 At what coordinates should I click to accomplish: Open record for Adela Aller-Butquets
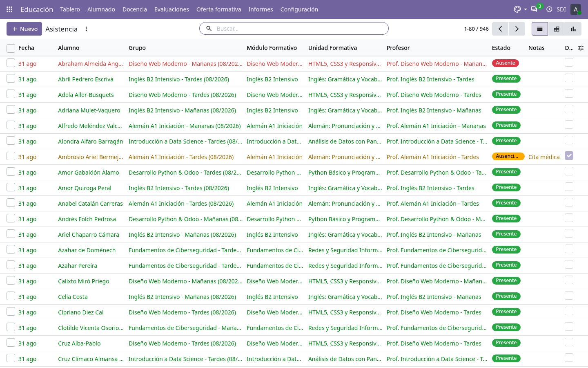click(x=86, y=95)
